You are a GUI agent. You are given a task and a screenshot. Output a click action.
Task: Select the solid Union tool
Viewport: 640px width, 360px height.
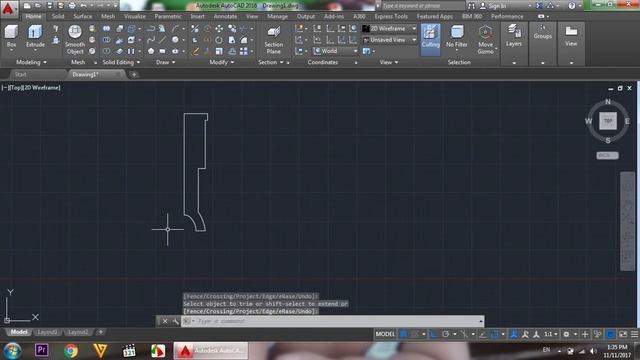click(x=107, y=29)
